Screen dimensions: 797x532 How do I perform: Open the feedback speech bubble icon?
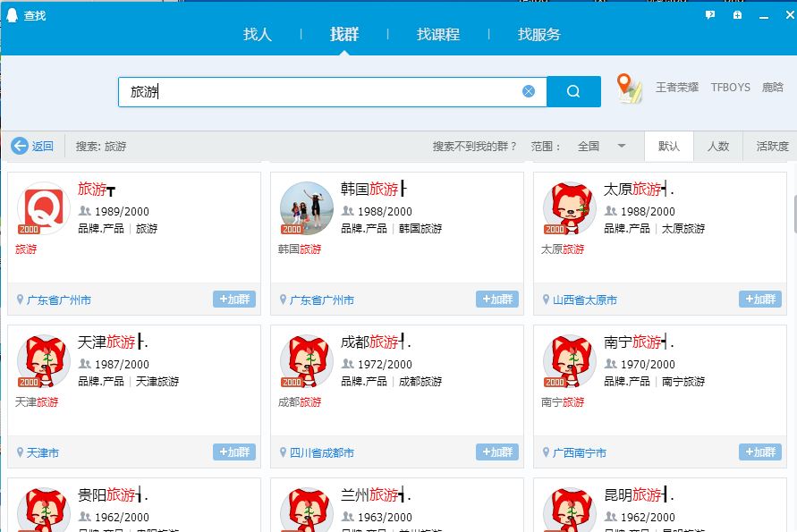710,15
